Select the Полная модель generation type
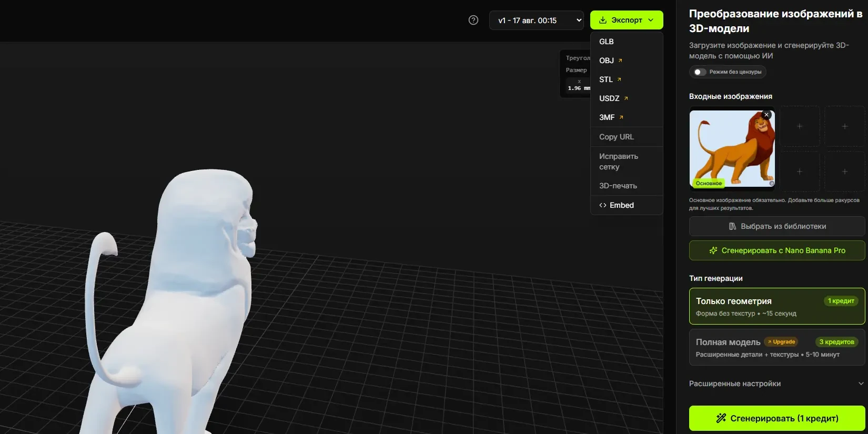Image resolution: width=868 pixels, height=434 pixels. point(777,347)
